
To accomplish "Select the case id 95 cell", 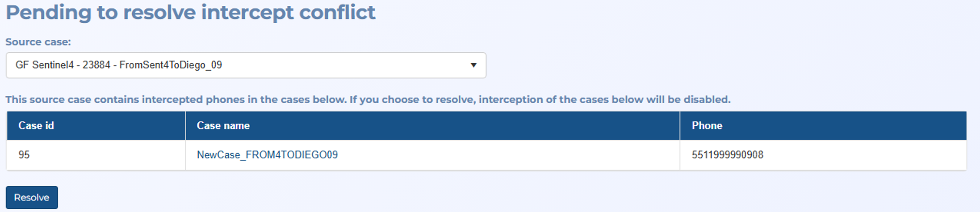I will click(96, 155).
